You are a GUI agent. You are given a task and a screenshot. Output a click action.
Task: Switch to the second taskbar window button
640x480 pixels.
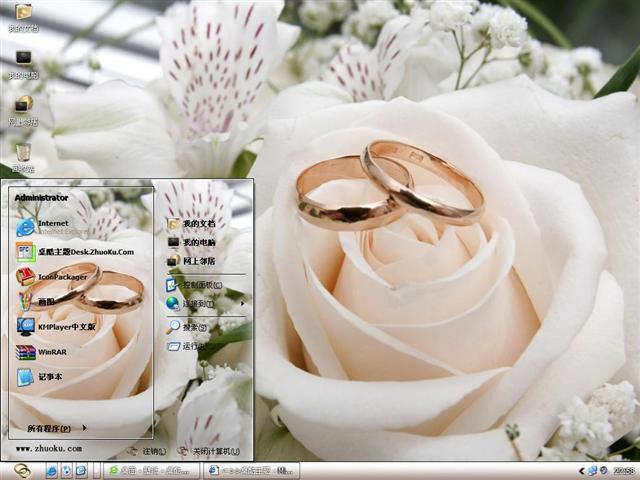251,471
